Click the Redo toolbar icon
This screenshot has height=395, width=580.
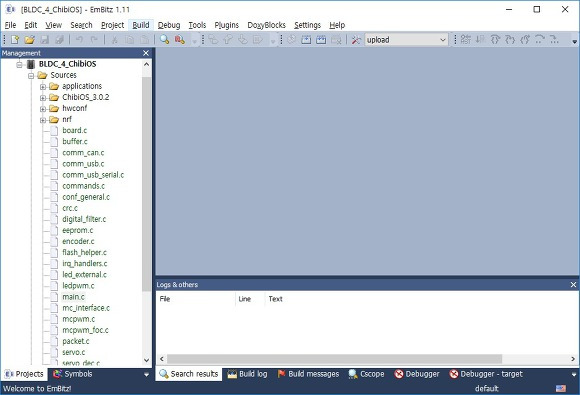tap(94, 40)
